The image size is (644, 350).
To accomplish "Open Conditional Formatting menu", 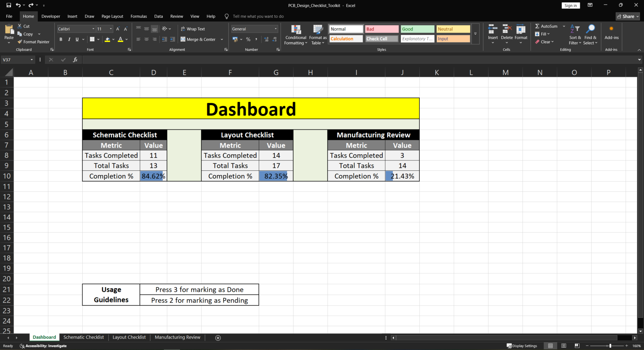I will click(x=296, y=35).
